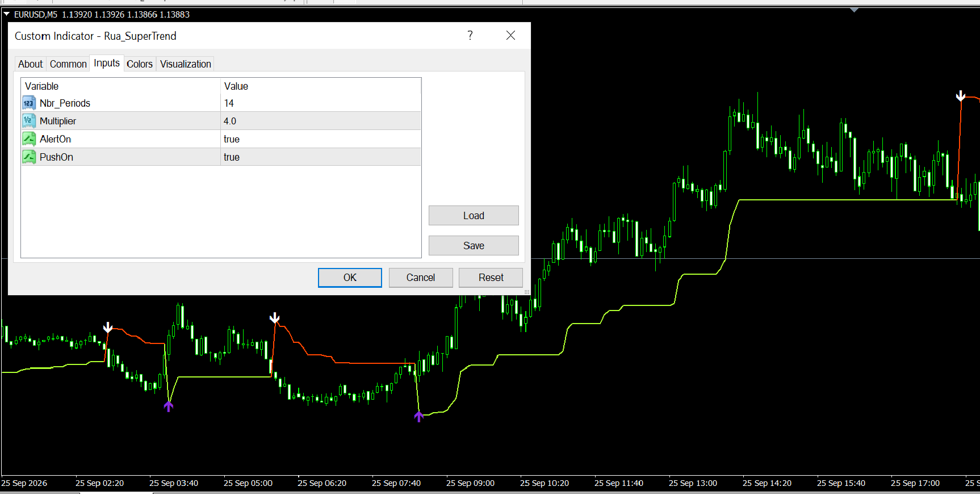Screen dimensions: 980x495
Task: Click the Nbr_Periods variable name
Action: [x=65, y=103]
